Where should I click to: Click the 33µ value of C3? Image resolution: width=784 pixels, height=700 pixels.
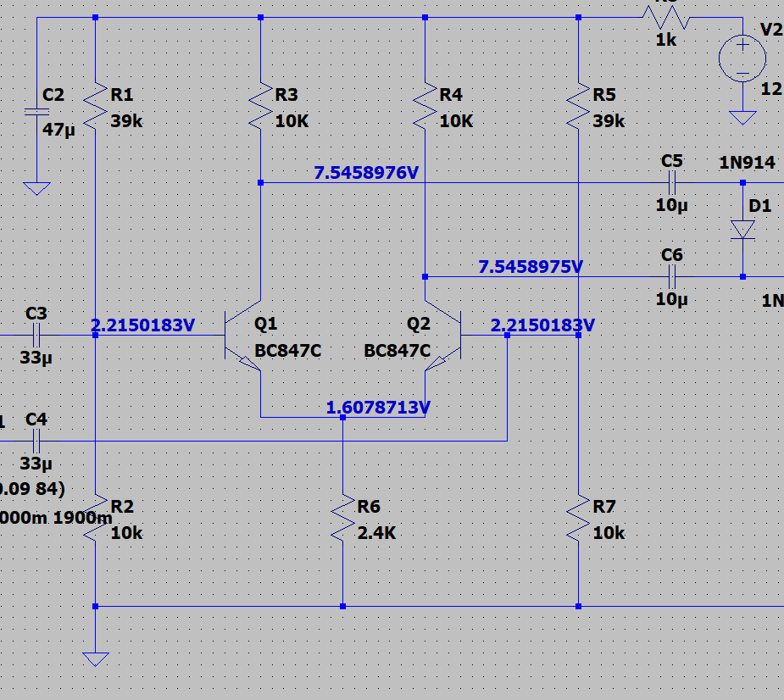36,358
